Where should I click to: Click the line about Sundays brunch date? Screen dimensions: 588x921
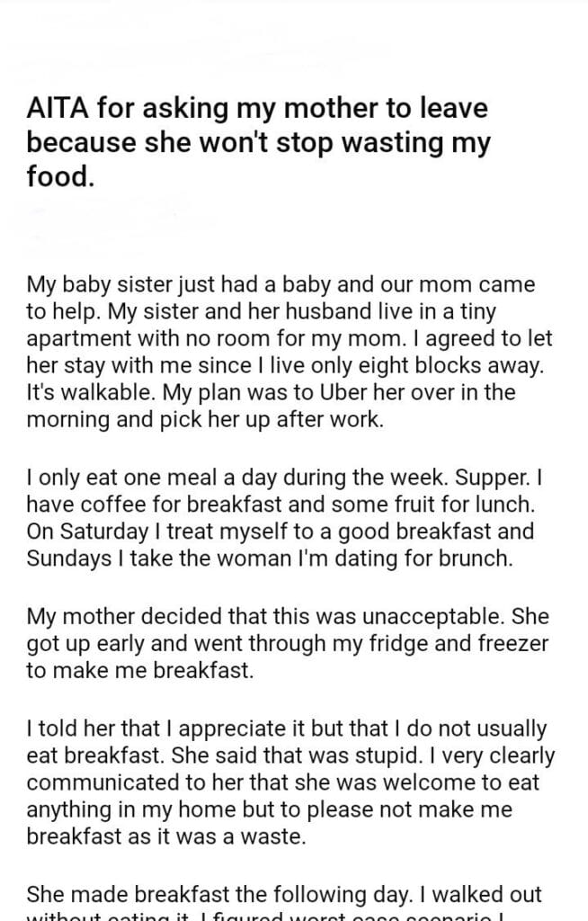[270, 556]
